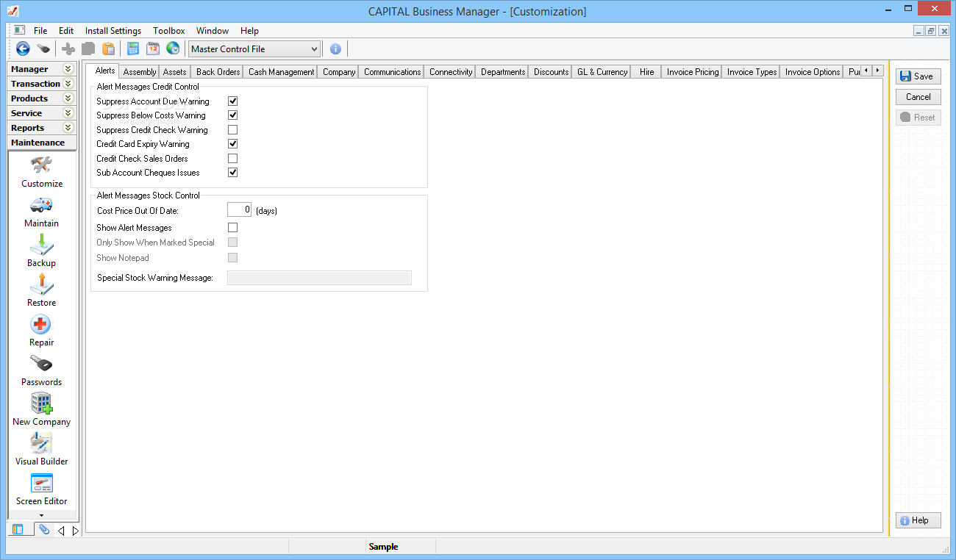The height and width of the screenshot is (560, 956).
Task: Open the Maintain ambulance icon
Action: 42,212
